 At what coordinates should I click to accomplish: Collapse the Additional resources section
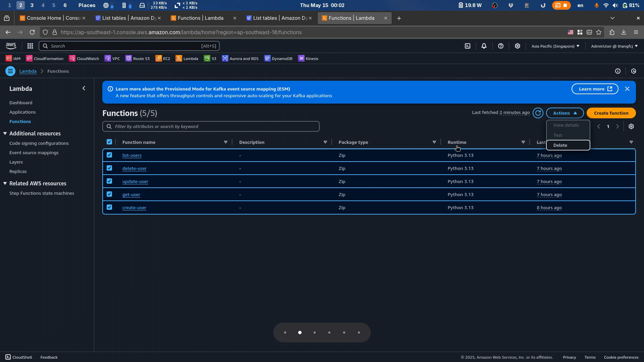(5, 133)
